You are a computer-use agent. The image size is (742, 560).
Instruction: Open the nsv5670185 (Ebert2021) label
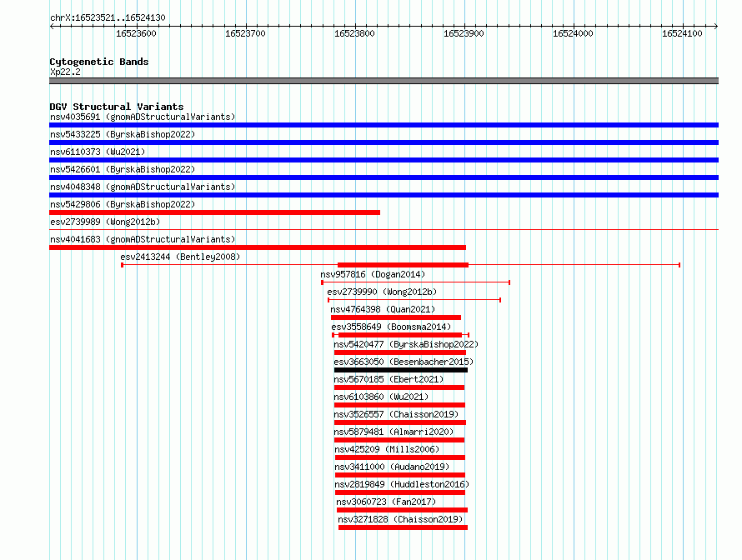(389, 379)
